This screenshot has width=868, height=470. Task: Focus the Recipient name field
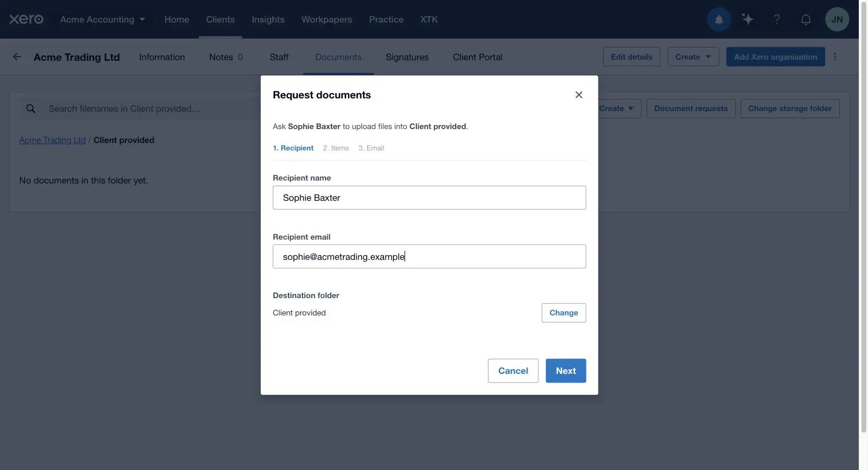429,197
